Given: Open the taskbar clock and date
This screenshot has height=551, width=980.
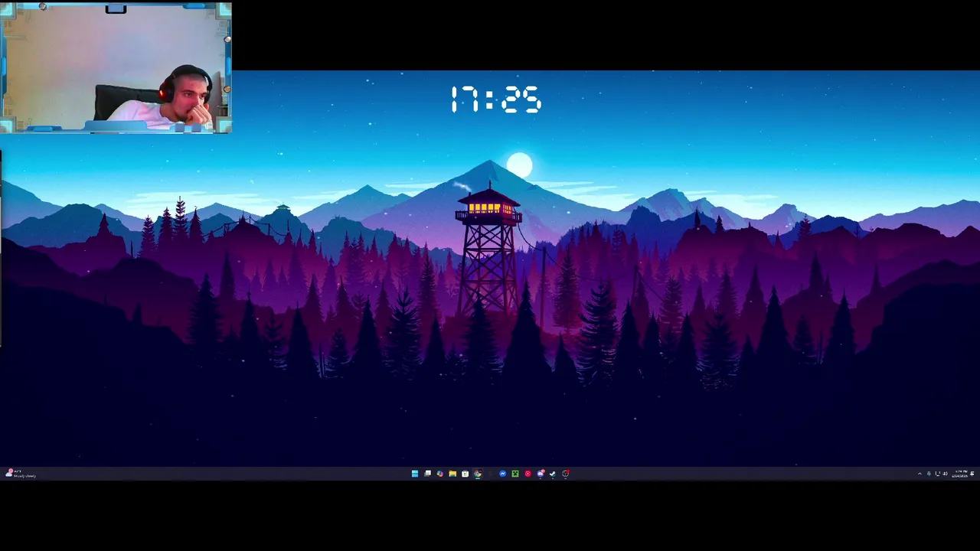Looking at the screenshot, I should (960, 474).
